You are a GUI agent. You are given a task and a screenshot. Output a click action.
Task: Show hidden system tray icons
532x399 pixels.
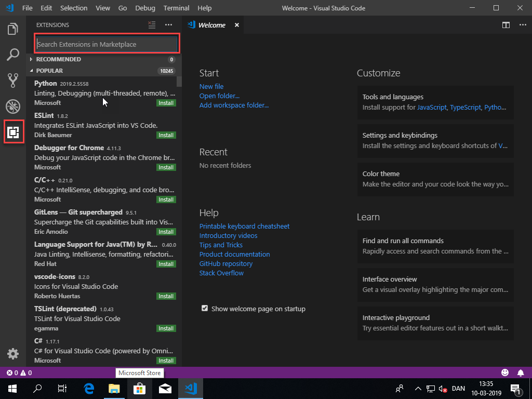click(x=418, y=389)
